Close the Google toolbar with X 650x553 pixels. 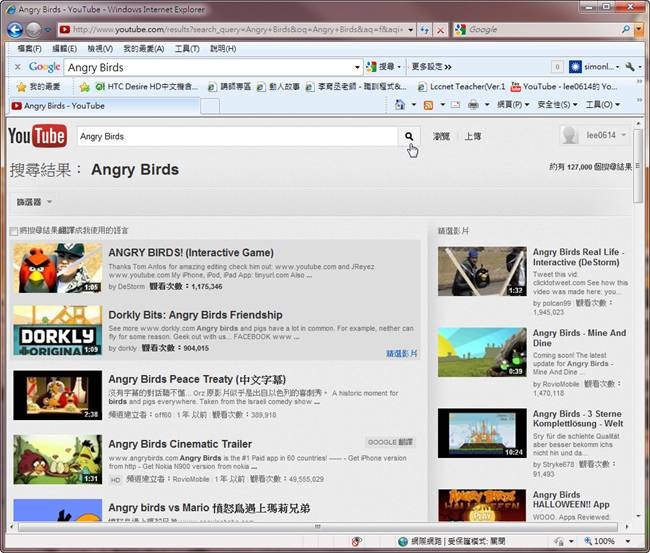pyautogui.click(x=17, y=67)
